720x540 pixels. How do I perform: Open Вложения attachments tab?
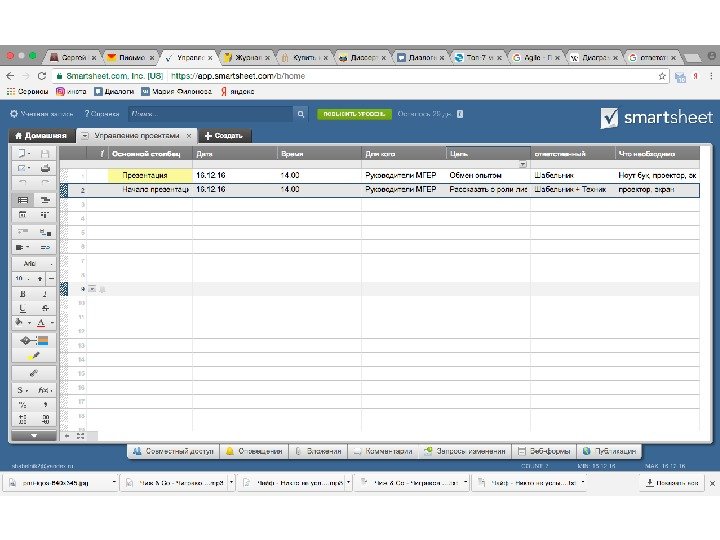pos(318,451)
